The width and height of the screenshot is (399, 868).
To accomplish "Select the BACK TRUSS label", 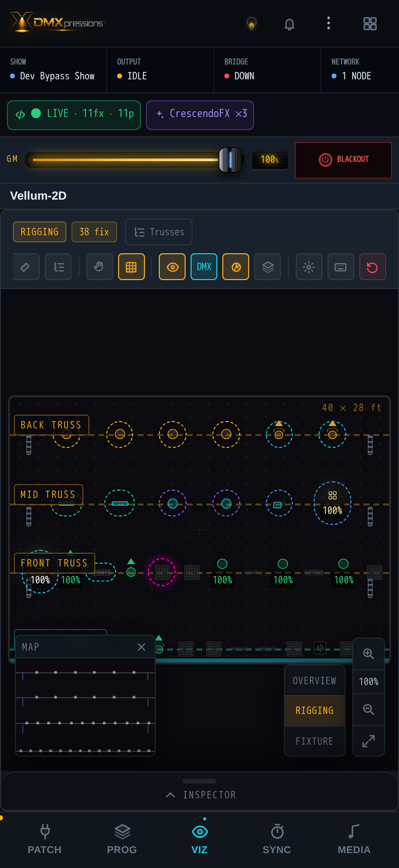I will 52,425.
